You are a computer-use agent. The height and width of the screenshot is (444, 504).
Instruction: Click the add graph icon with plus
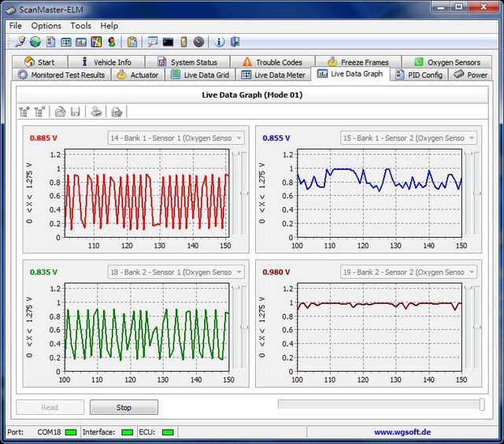coord(24,112)
